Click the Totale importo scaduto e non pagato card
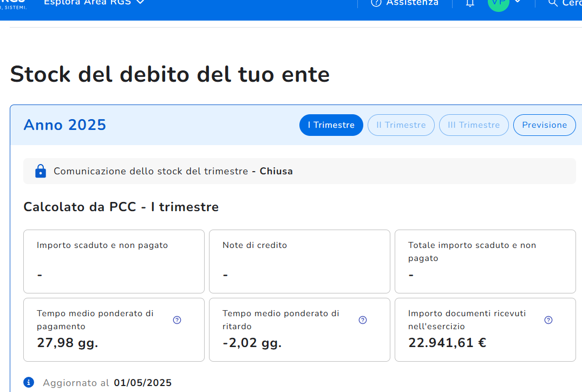Screen dimensions: 582x392 (x=485, y=262)
